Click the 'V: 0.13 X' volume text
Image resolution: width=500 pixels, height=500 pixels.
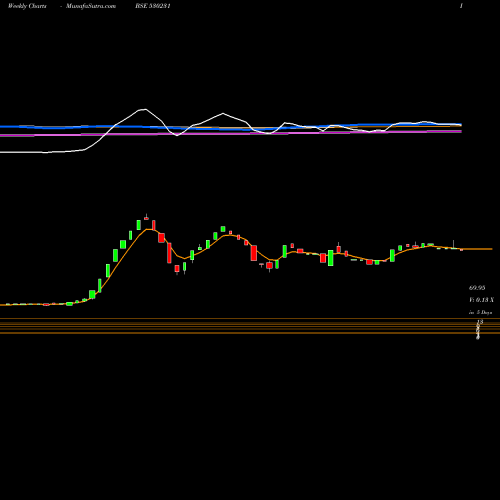pos(481,300)
